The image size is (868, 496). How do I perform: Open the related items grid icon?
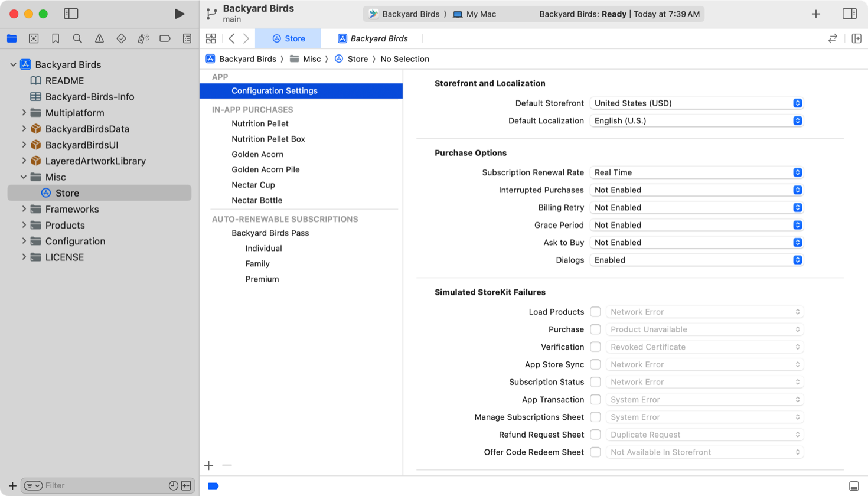pyautogui.click(x=211, y=38)
